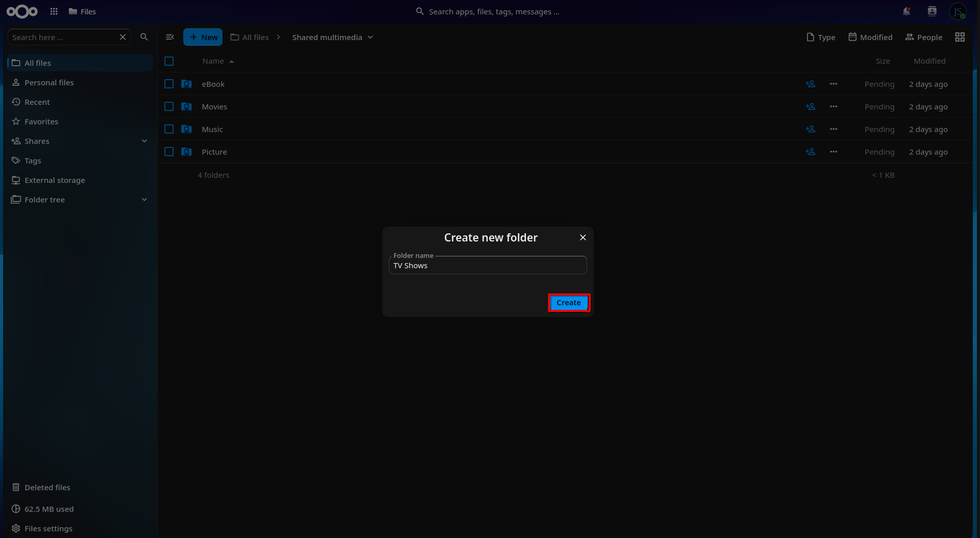Close the Create new folder dialog
The width and height of the screenshot is (980, 538).
(x=583, y=237)
